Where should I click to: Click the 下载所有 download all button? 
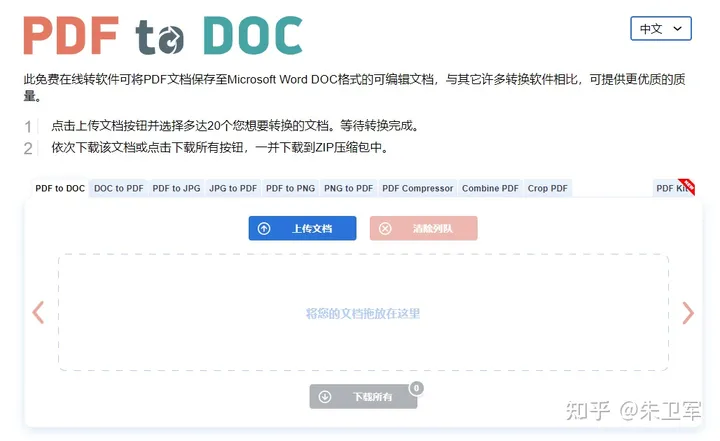363,396
